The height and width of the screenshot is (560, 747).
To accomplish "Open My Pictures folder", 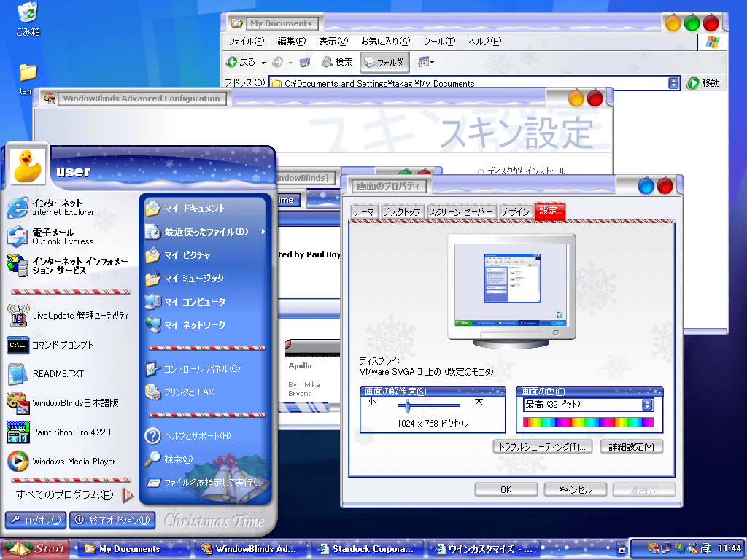I will pyautogui.click(x=178, y=254).
